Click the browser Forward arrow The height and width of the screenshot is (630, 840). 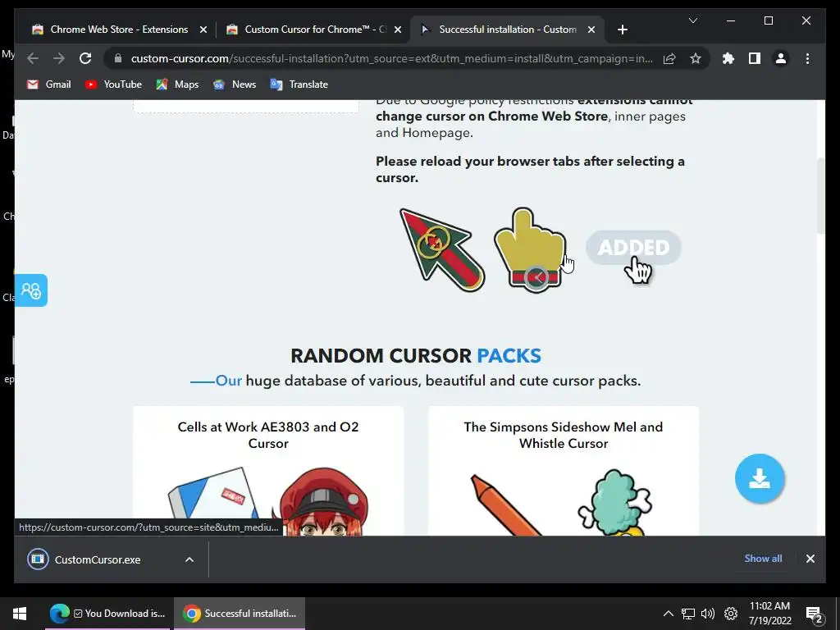(x=59, y=58)
